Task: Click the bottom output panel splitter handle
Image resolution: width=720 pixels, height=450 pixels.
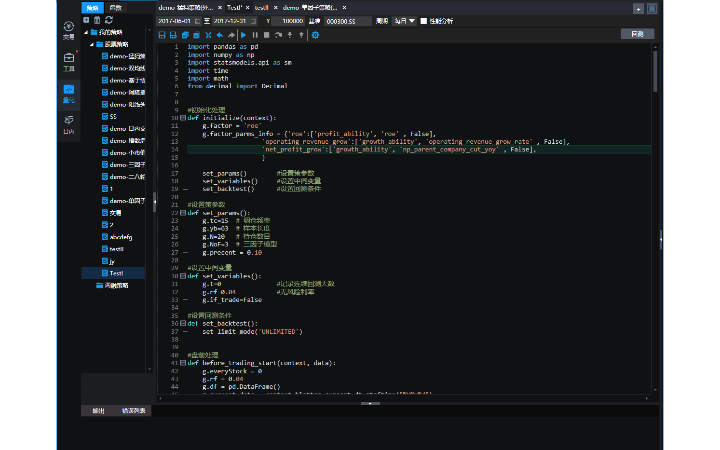Action: 370,404
